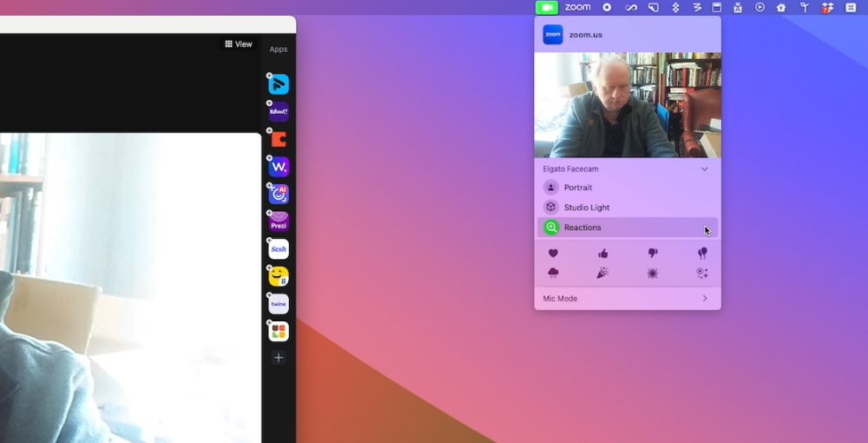Click the house icon in the menu bar
868x443 pixels.
(x=781, y=7)
